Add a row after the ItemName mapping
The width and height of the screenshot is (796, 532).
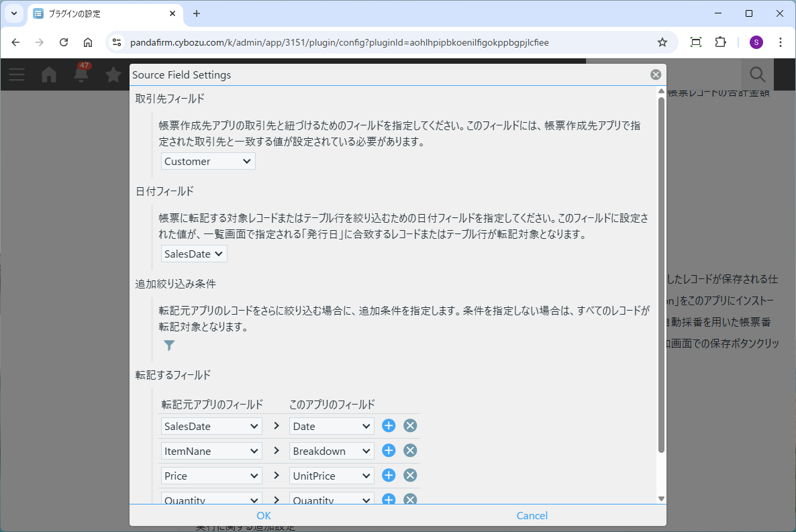[389, 450]
